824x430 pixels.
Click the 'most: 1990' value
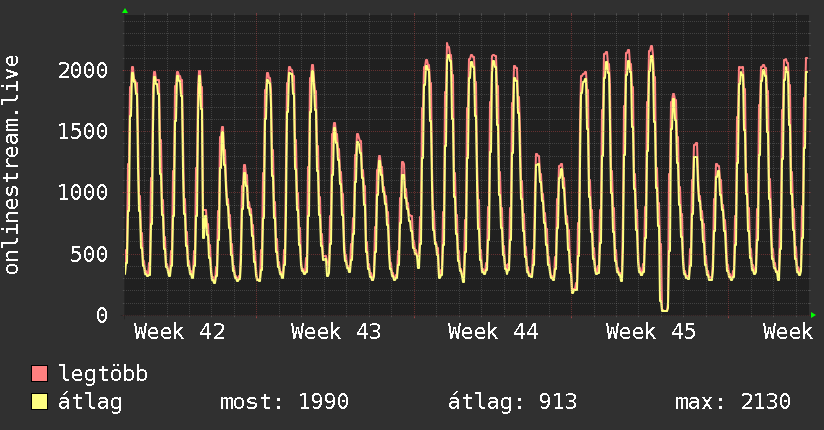pos(284,402)
